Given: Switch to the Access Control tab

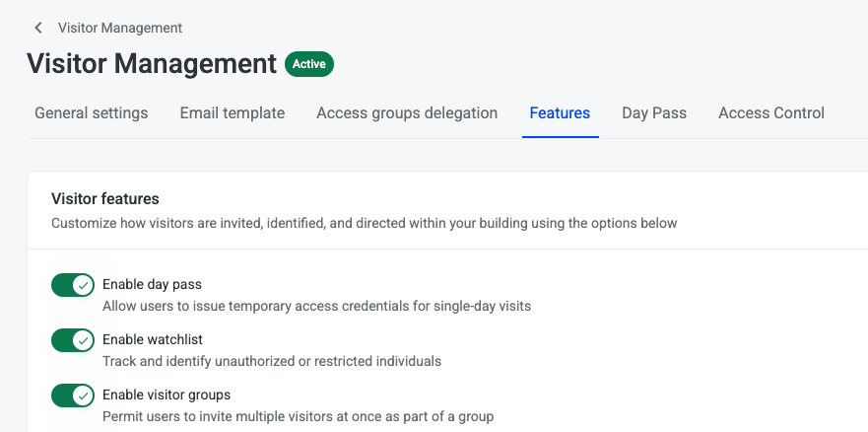Looking at the screenshot, I should point(771,113).
